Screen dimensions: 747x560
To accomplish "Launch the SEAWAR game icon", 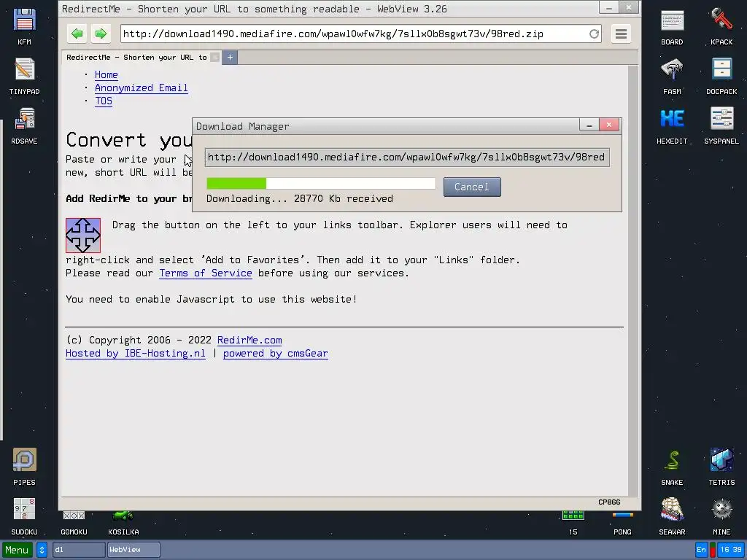I will click(672, 510).
